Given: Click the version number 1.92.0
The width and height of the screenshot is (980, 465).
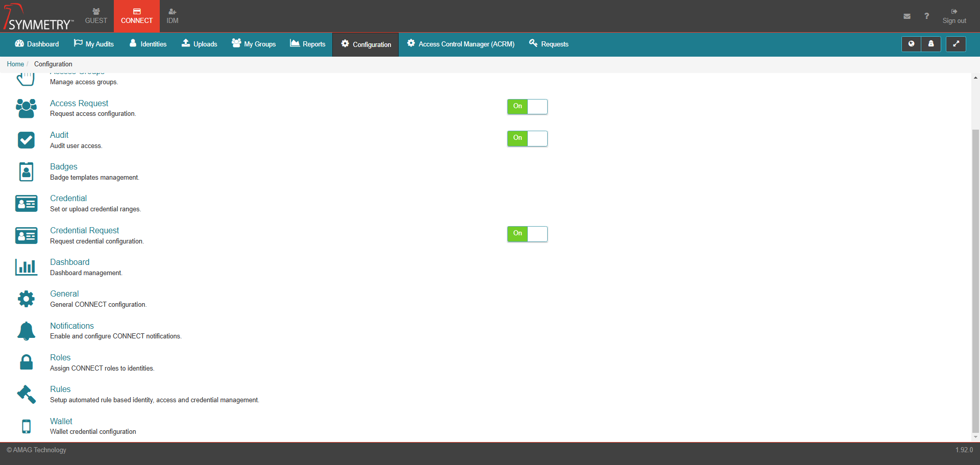Looking at the screenshot, I should point(964,450).
